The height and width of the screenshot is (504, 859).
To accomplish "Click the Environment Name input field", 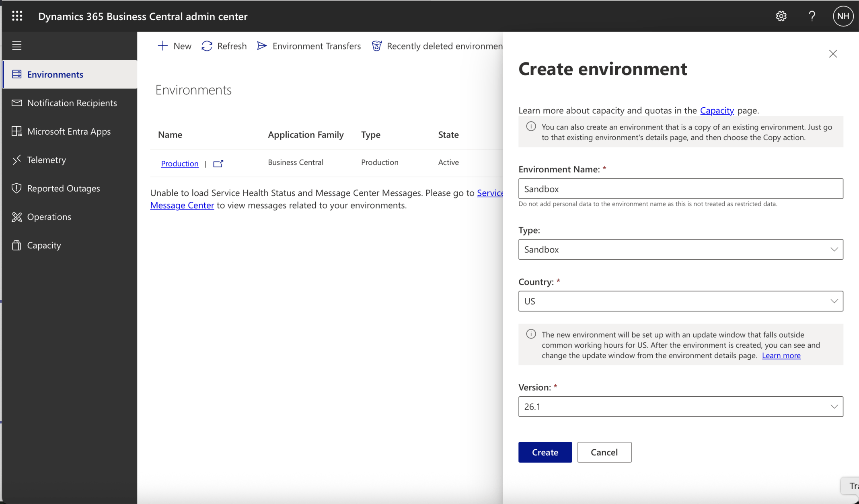I will coord(680,189).
